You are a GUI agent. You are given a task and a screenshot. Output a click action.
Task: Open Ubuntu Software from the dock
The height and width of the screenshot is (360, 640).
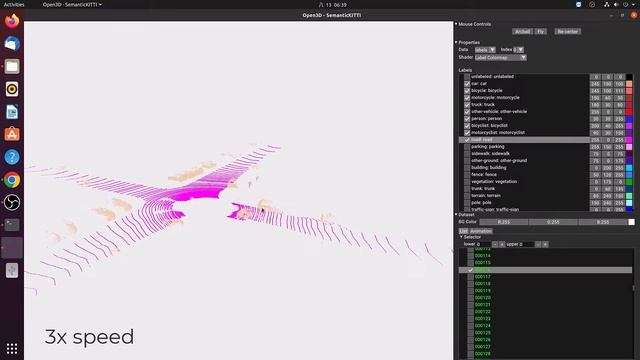point(12,134)
